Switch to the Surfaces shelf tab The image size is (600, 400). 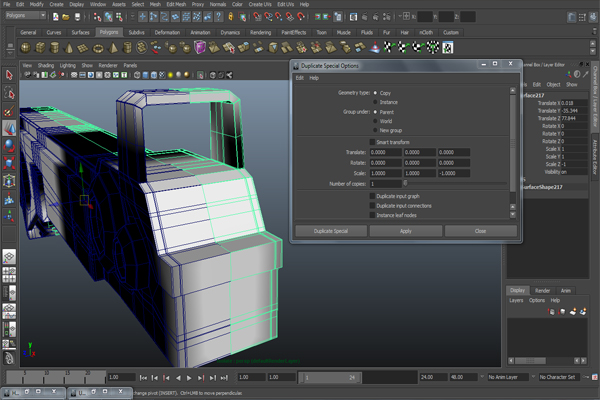[80, 33]
